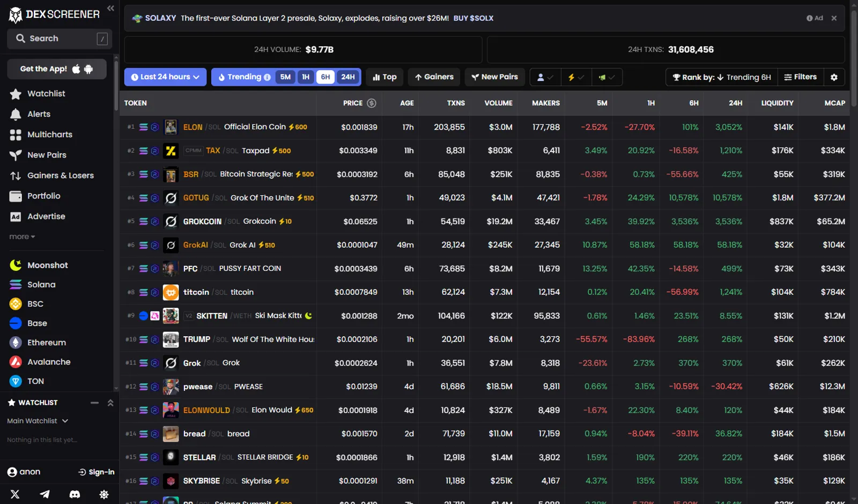Click the Sign-in link
This screenshot has width=858, height=504.
pyautogui.click(x=97, y=472)
